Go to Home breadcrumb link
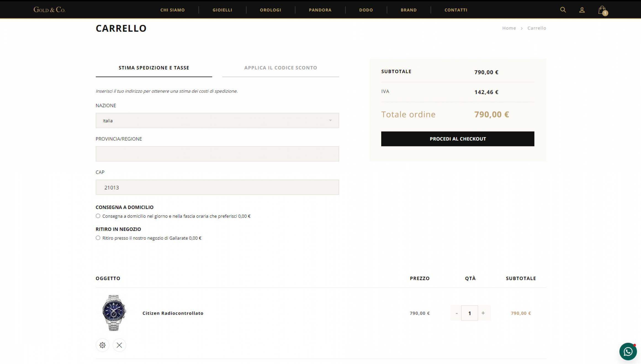The width and height of the screenshot is (641, 364). (509, 28)
